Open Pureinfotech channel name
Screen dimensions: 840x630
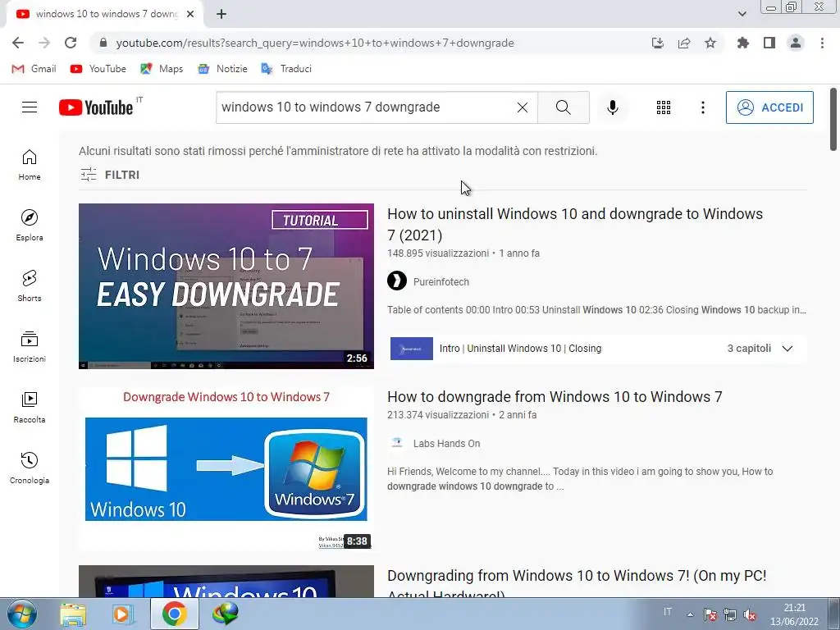(x=441, y=282)
